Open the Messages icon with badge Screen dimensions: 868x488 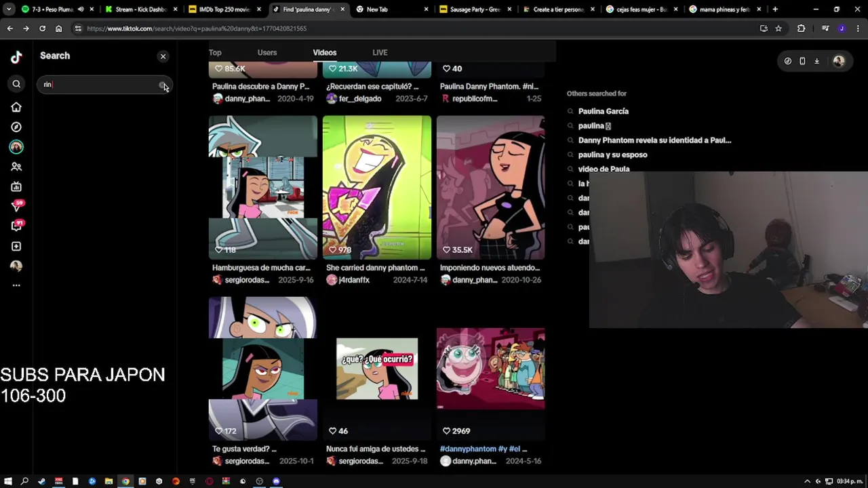click(x=16, y=206)
